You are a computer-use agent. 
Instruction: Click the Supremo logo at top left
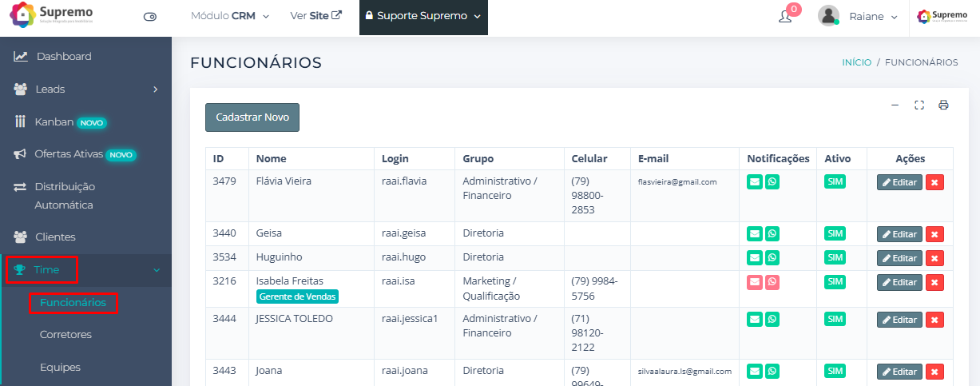point(52,15)
